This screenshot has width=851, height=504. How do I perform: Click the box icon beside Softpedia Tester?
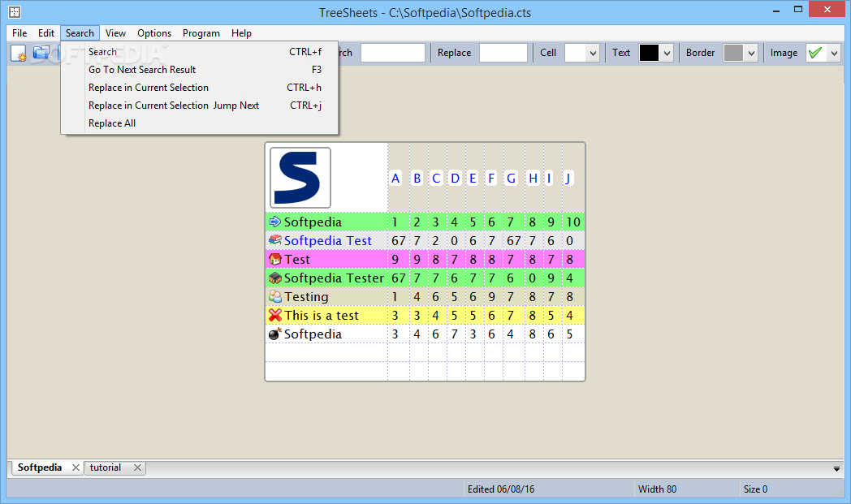click(275, 278)
